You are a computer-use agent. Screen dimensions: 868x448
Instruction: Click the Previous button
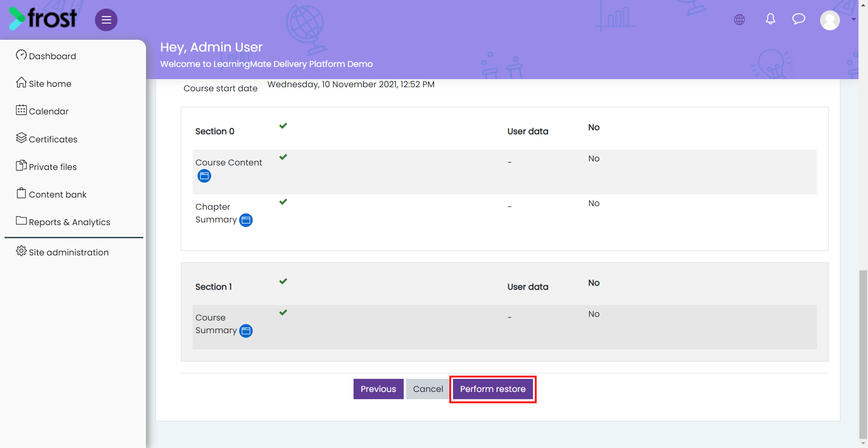tap(378, 389)
